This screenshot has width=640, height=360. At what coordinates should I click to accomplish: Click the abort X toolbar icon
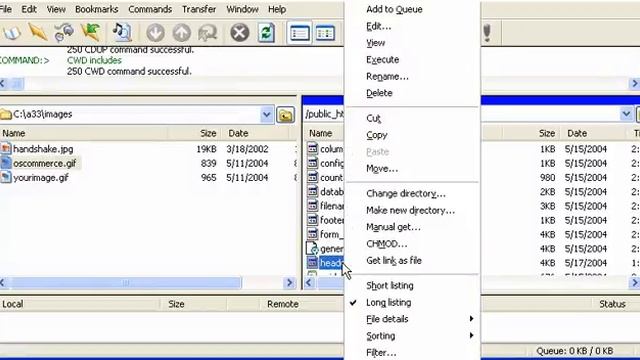(240, 32)
